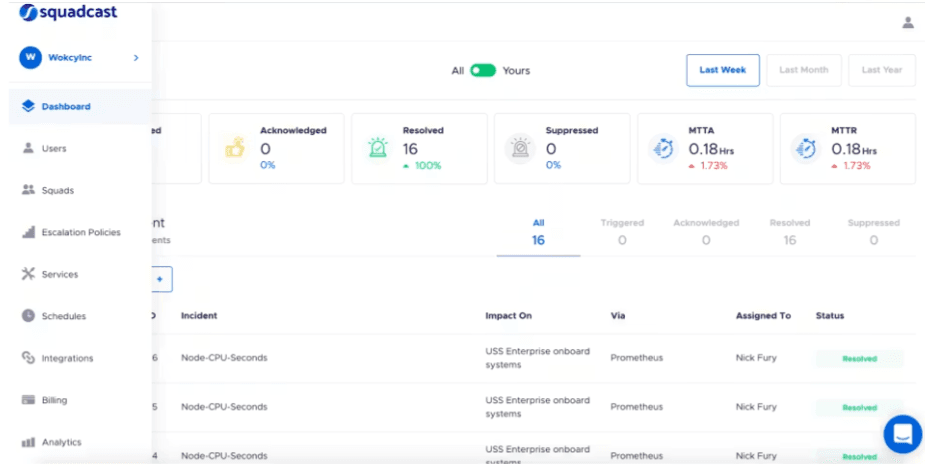Open incident 6 Node-CPU-Seconds
Viewport: 925px width, 471px height.
point(224,358)
